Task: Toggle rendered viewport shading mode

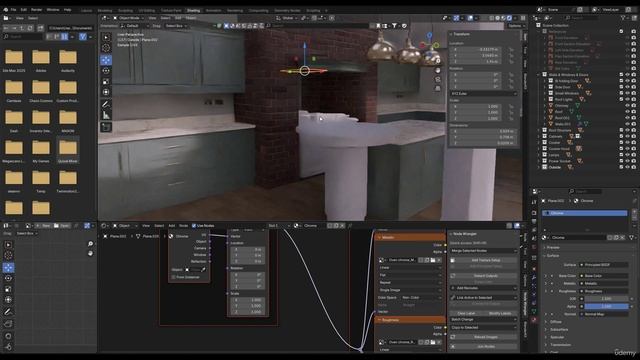Action: pos(509,18)
